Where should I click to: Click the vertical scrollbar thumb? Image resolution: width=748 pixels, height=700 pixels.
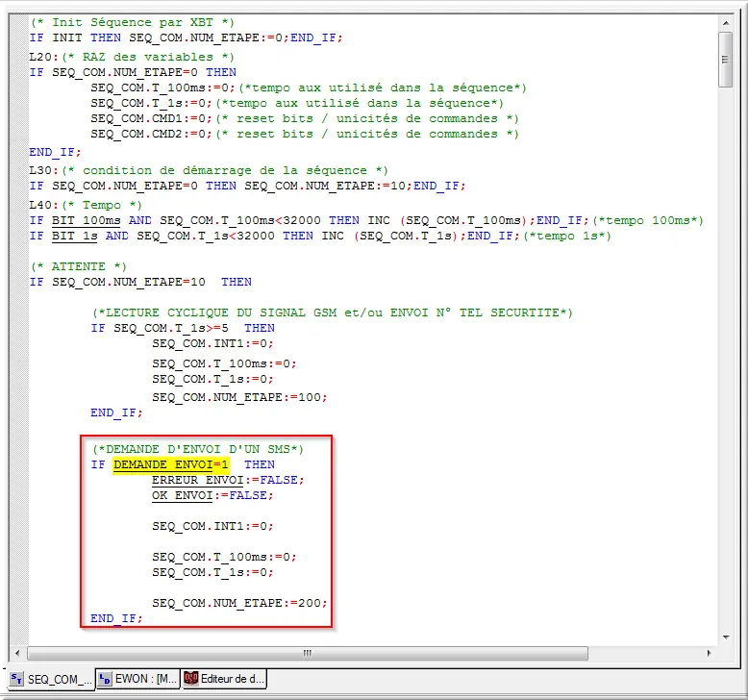726,60
